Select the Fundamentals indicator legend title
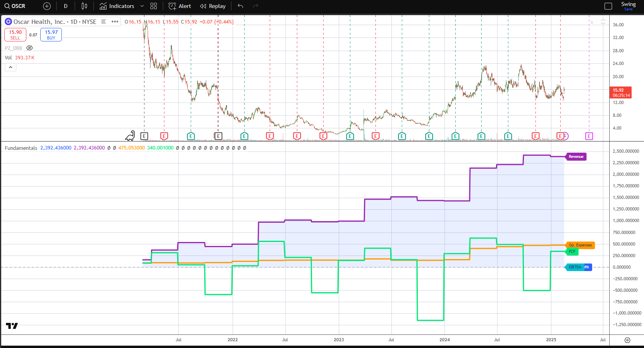The width and height of the screenshot is (644, 348). (x=21, y=148)
